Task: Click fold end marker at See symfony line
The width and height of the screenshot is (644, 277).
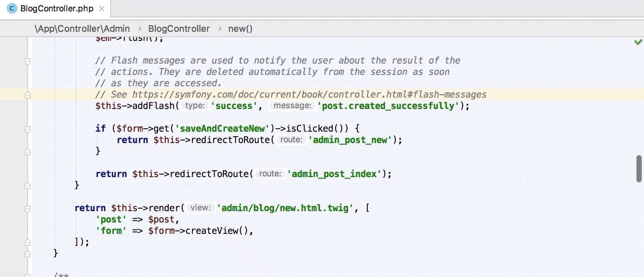Action: pos(28,95)
